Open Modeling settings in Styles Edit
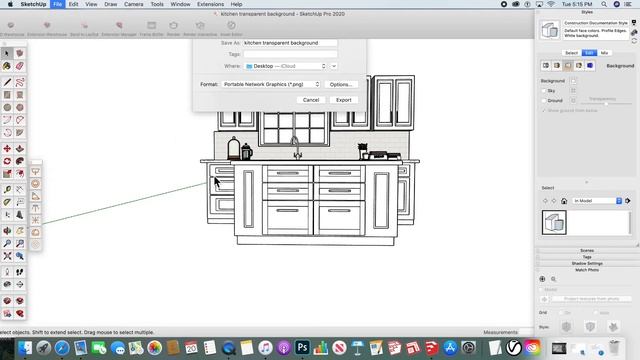The image size is (640, 360). point(590,65)
